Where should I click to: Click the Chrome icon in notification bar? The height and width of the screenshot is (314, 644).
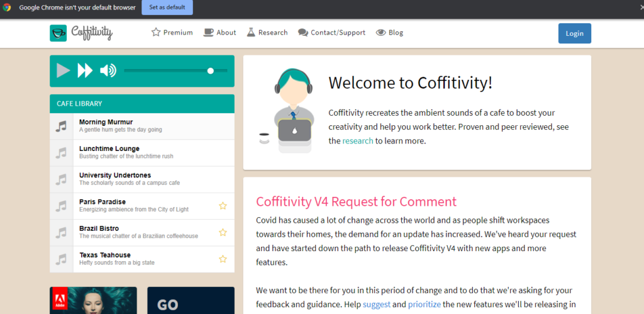coord(7,7)
